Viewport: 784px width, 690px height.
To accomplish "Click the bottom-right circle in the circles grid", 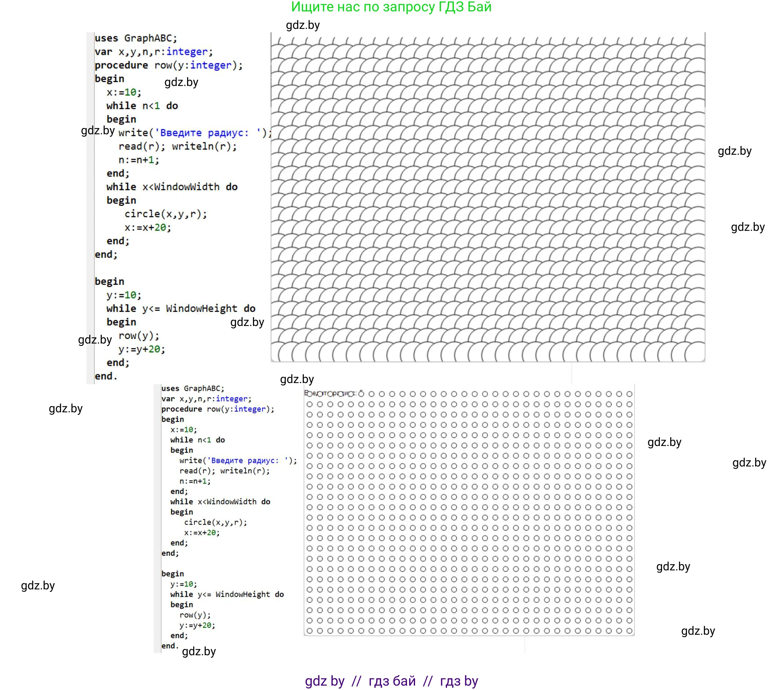I will pyautogui.click(x=630, y=631).
